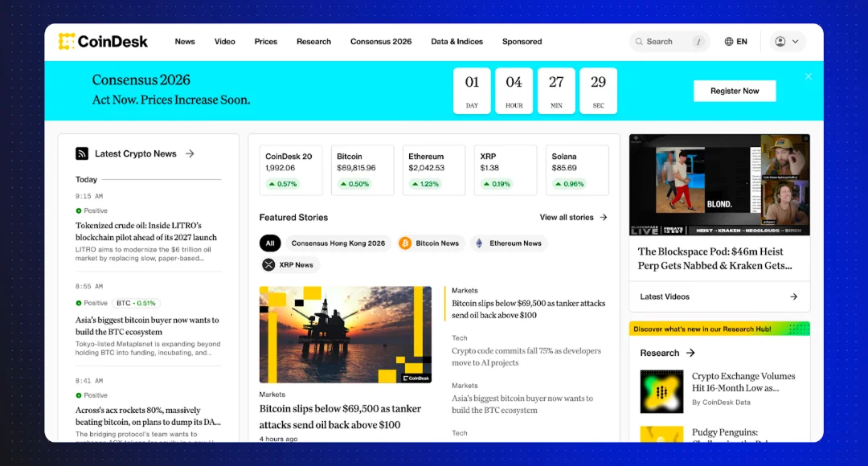868x466 pixels.
Task: Open Asia's biggest bitcoin buyer story in Featured list
Action: [522, 404]
